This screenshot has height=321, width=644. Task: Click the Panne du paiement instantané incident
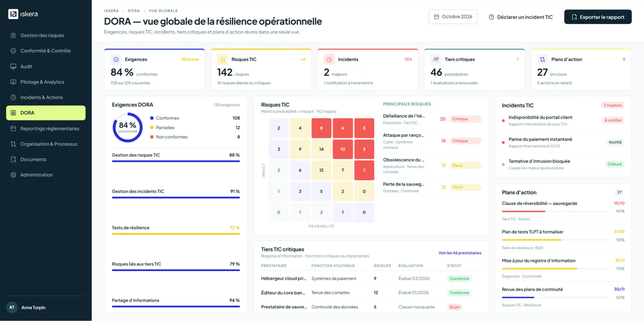tap(563, 142)
